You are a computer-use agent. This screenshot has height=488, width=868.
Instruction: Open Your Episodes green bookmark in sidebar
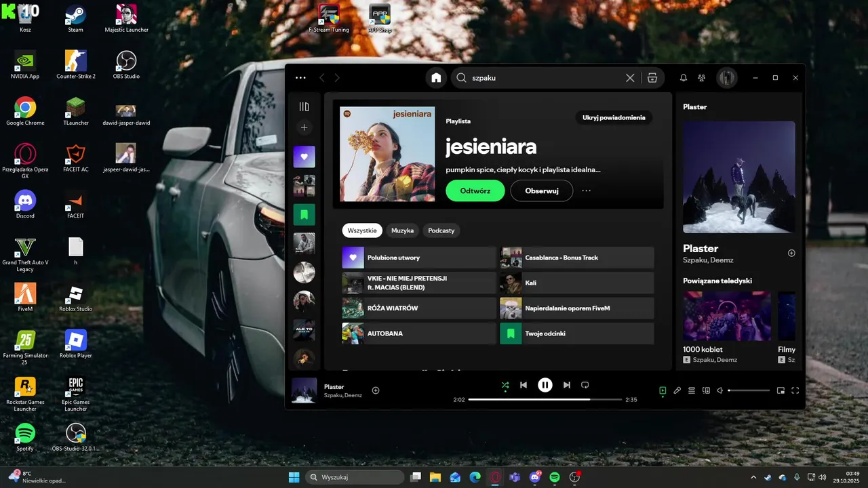304,215
